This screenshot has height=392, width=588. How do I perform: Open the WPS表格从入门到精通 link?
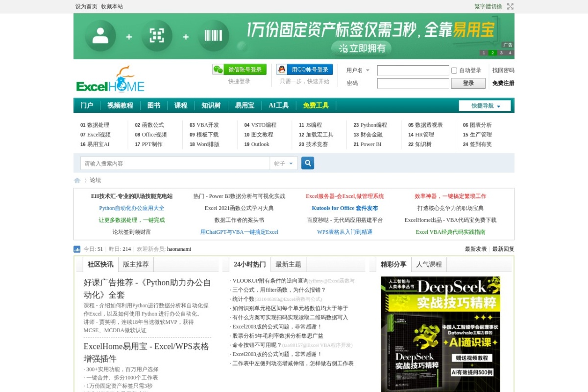click(344, 232)
